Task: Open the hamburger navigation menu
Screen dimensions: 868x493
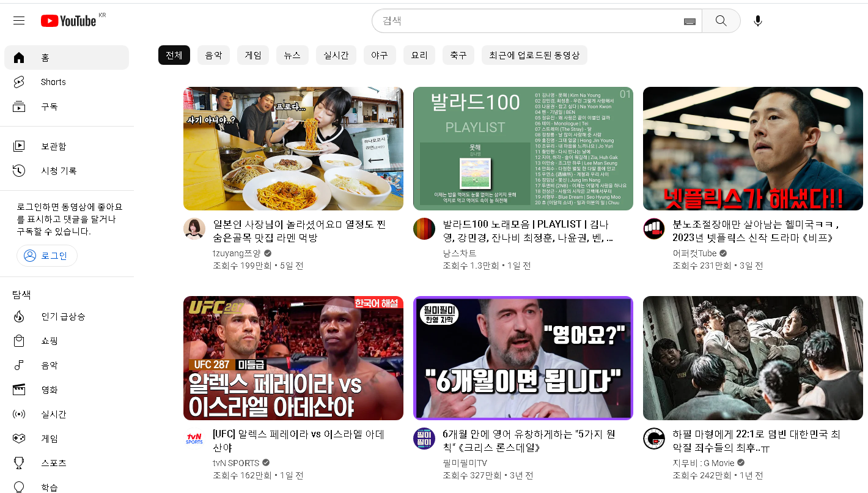Action: (18, 20)
